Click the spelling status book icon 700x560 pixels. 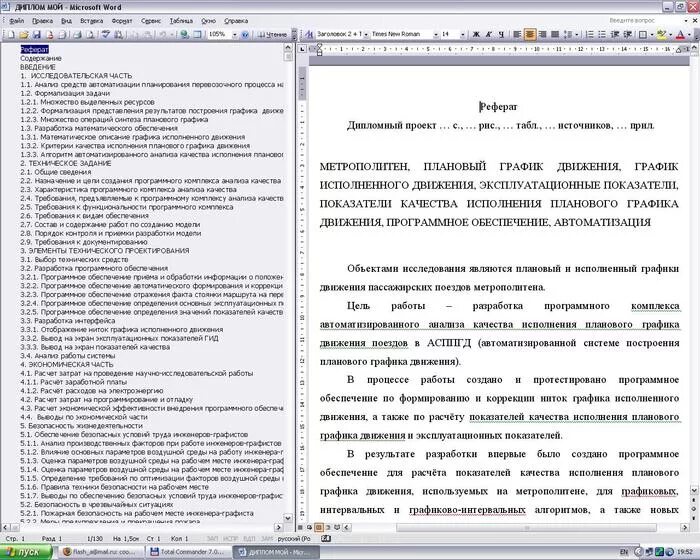pyautogui.click(x=326, y=539)
